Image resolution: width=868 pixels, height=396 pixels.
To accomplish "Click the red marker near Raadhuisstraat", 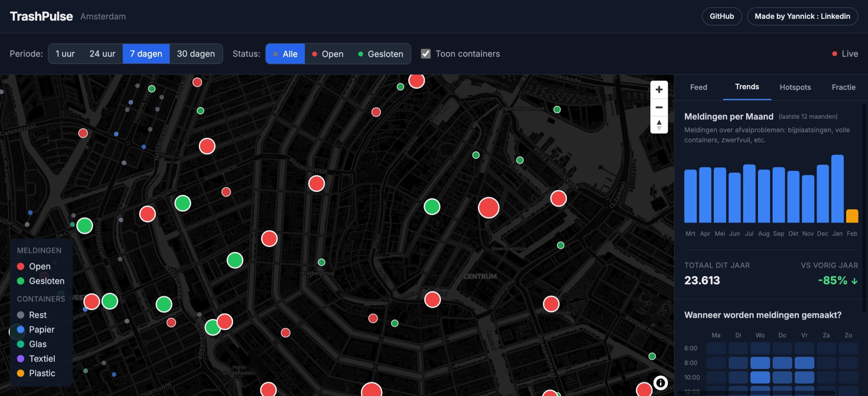I will point(316,183).
